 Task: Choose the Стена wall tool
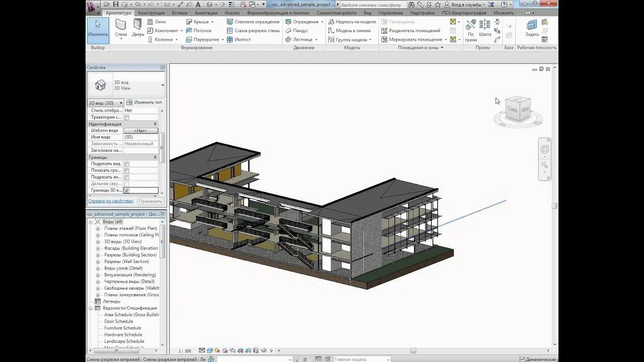coord(121,29)
